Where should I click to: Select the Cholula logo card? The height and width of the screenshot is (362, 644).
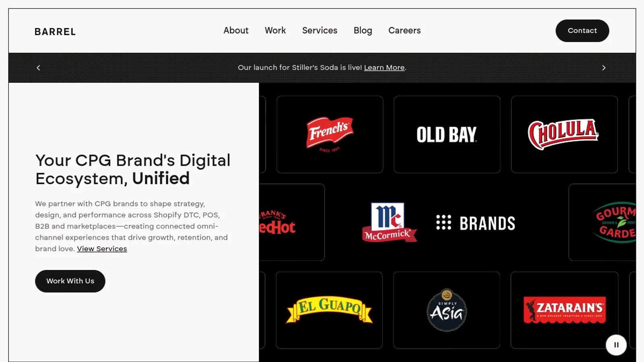564,134
